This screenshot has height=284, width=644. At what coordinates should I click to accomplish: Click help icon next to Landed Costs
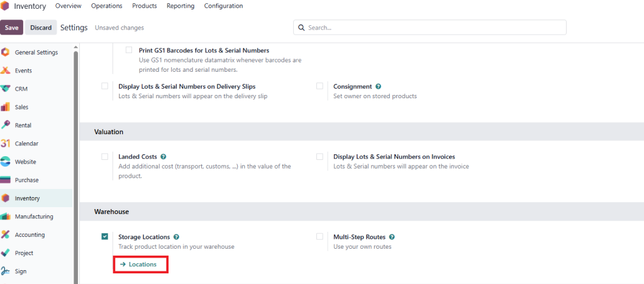(164, 157)
